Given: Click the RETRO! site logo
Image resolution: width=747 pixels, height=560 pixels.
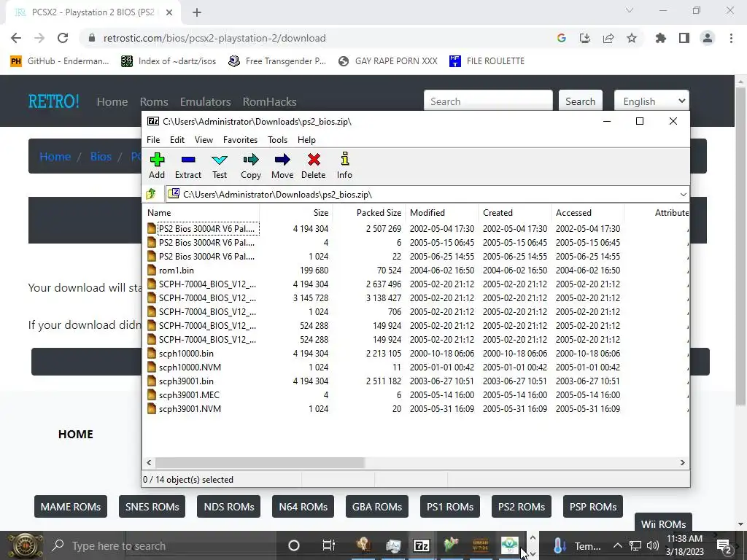Looking at the screenshot, I should 54,101.
